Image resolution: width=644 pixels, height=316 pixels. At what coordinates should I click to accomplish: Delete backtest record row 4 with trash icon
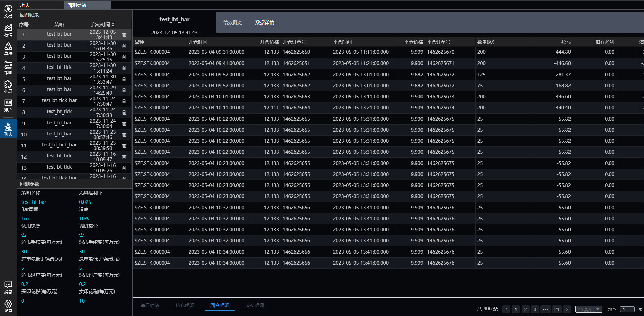tap(124, 68)
